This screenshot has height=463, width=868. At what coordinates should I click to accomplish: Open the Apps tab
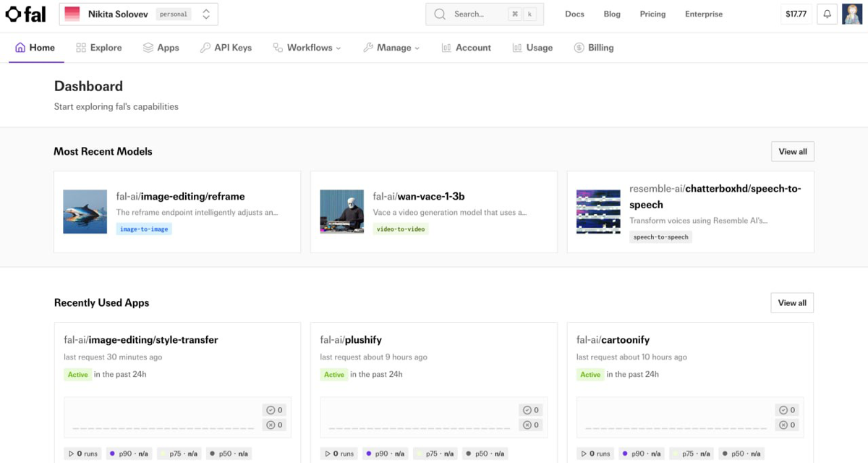161,48
